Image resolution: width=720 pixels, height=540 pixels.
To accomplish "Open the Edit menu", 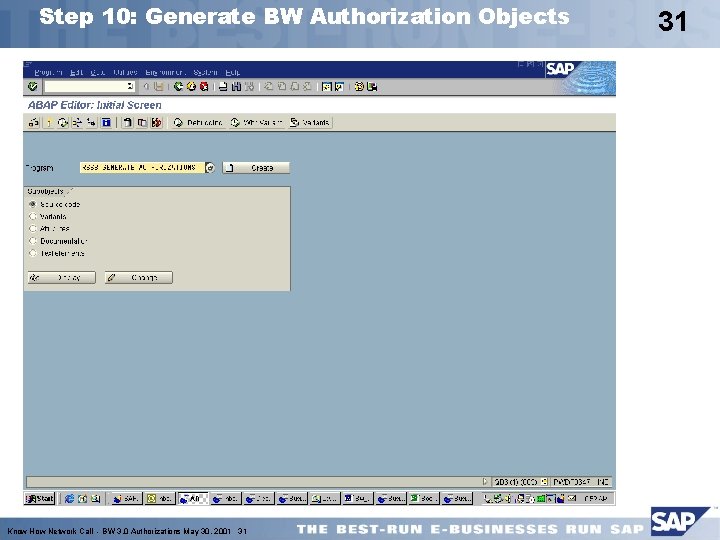I will (x=77, y=72).
